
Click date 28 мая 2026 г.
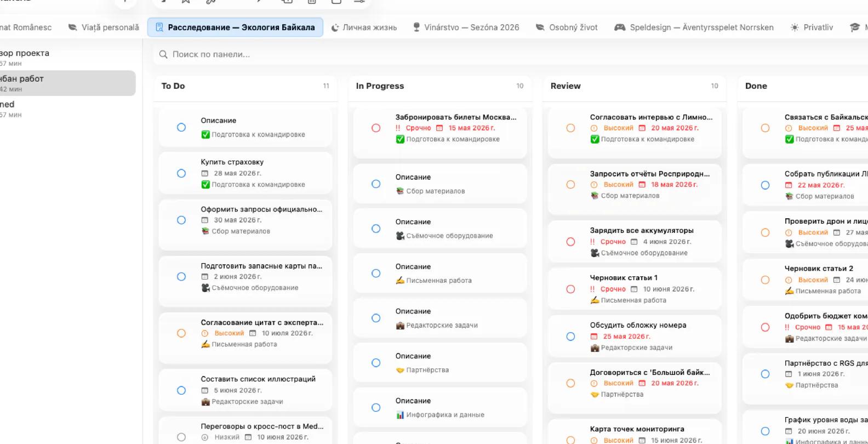coord(237,173)
